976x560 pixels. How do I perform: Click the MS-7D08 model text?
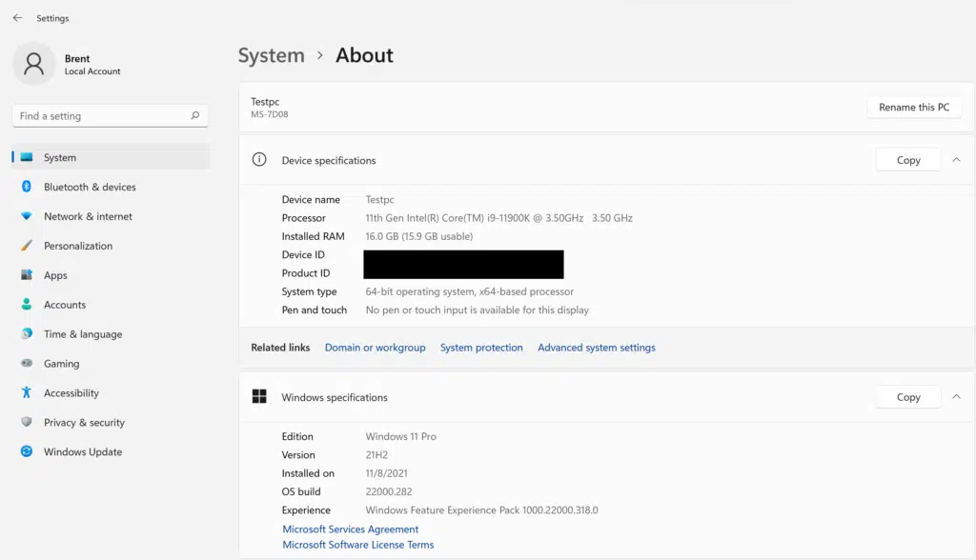270,114
